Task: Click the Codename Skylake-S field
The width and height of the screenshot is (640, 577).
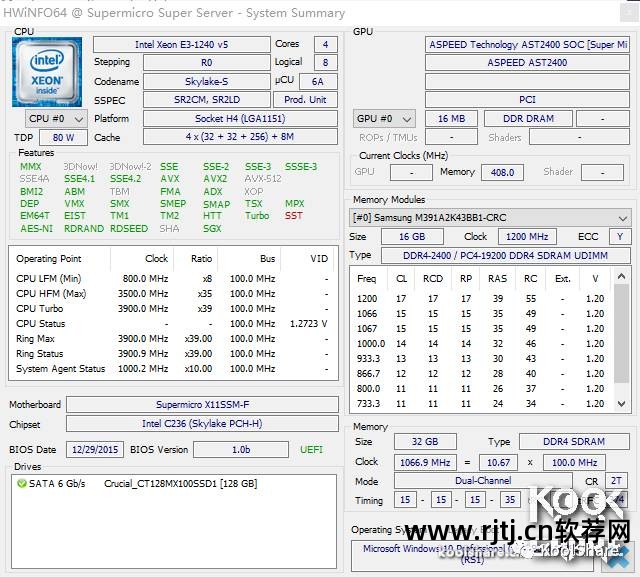Action: coord(207,82)
